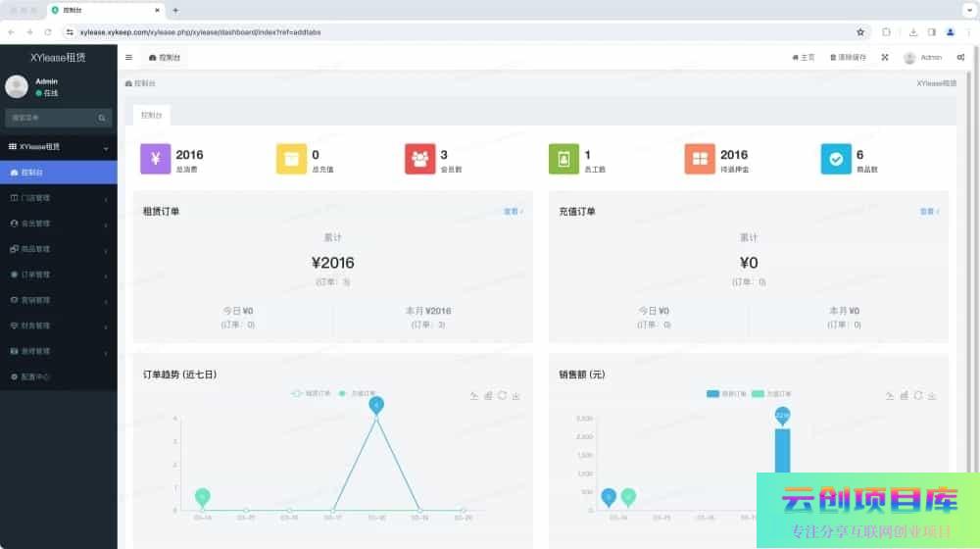
Task: Click the fullscreen icon in top bar
Action: pos(885,57)
